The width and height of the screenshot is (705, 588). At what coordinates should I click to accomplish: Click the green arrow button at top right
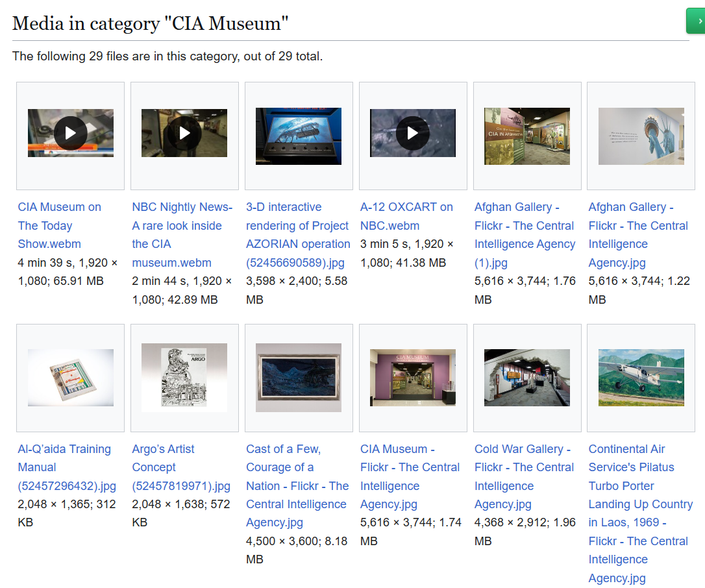coord(696,21)
